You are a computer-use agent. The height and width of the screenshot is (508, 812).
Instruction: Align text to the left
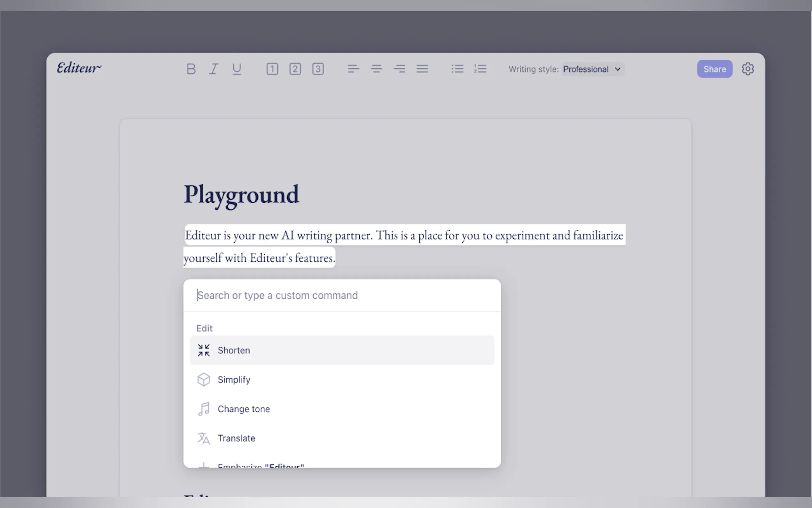click(x=353, y=69)
